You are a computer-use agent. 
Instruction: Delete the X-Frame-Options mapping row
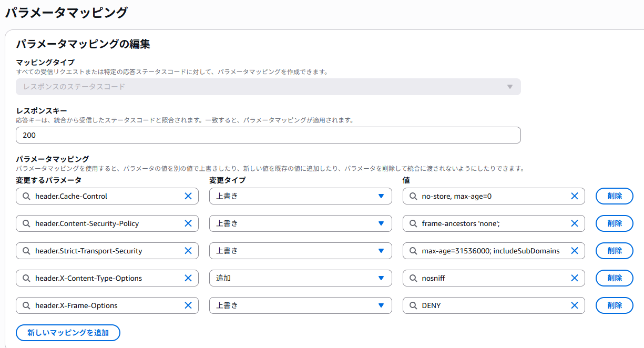[x=614, y=305]
